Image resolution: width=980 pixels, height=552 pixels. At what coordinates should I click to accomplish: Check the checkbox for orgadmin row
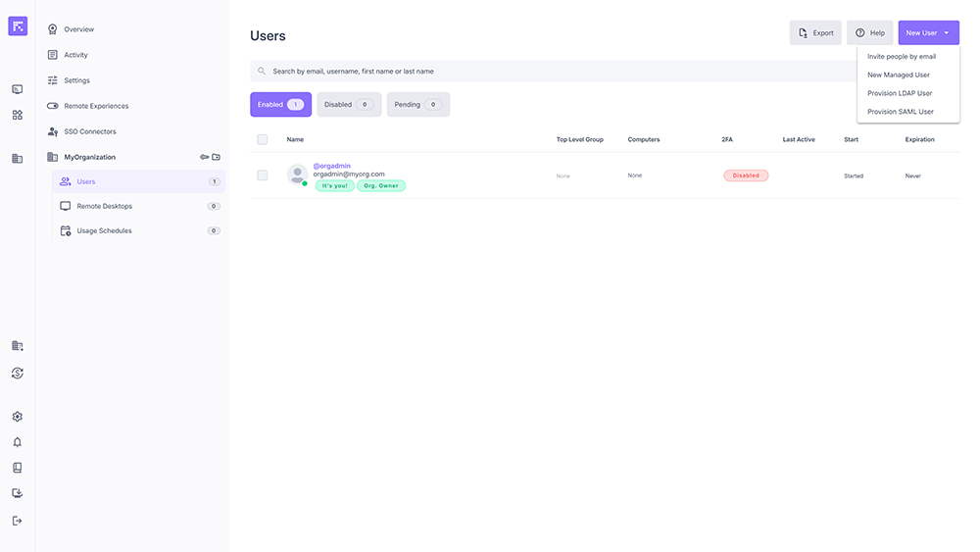(262, 176)
